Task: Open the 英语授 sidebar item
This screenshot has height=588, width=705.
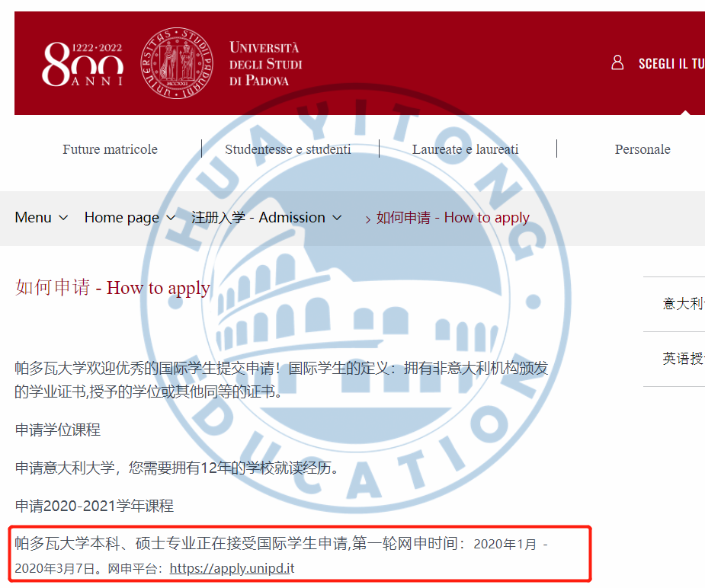Action: 684,359
